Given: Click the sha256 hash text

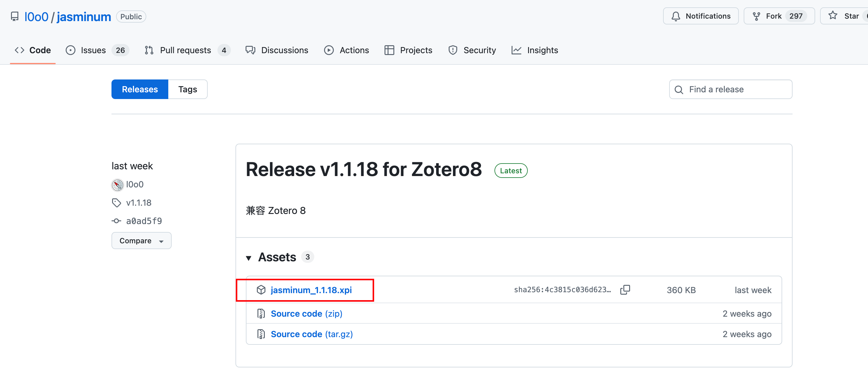Looking at the screenshot, I should pos(562,289).
